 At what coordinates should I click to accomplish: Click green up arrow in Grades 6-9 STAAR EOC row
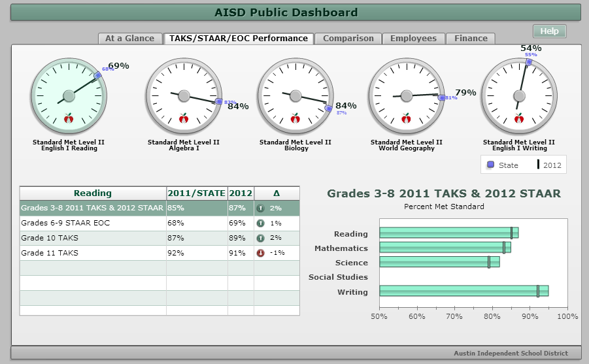pos(260,223)
